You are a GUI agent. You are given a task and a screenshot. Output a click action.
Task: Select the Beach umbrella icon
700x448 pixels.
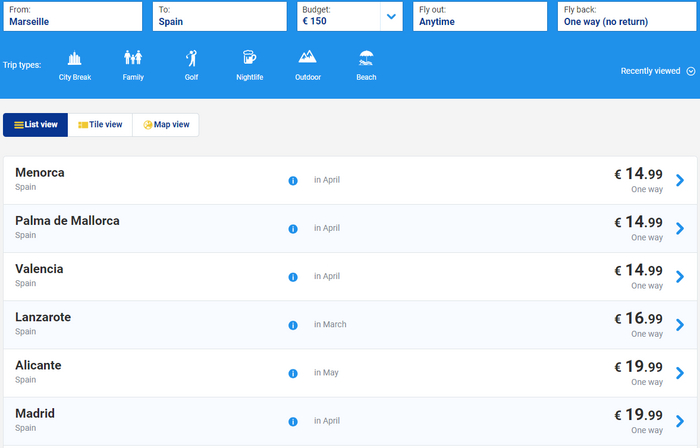(366, 59)
